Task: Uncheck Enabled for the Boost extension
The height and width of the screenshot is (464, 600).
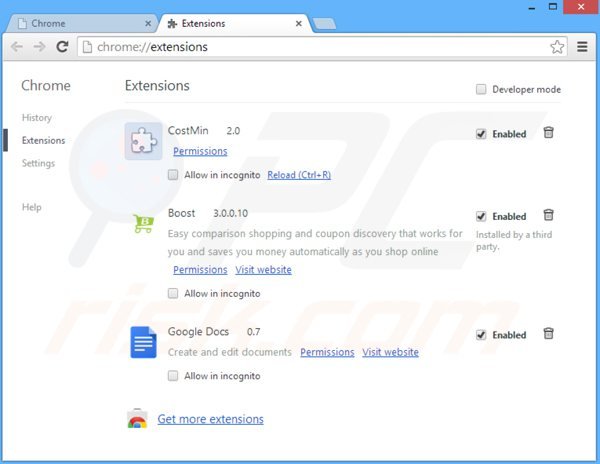Action: coord(481,217)
